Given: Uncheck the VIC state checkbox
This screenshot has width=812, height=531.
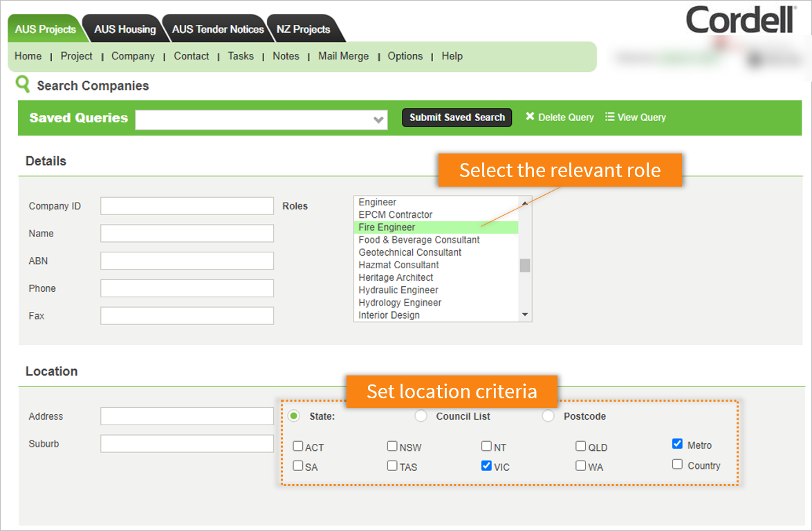Looking at the screenshot, I should [x=486, y=465].
